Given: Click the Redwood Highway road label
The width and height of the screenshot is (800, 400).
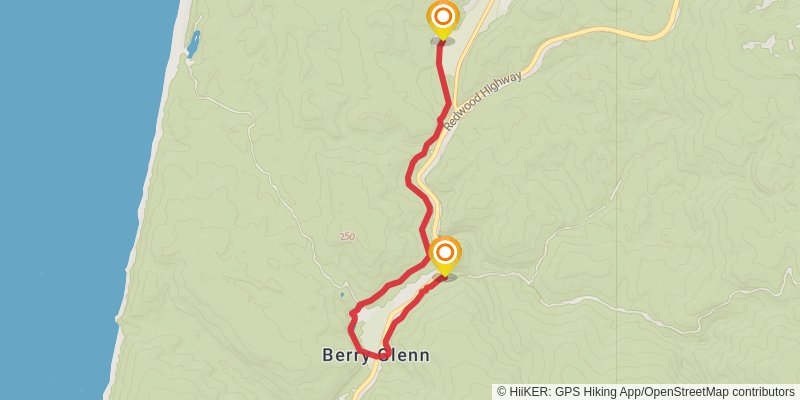Looking at the screenshot, I should [483, 101].
